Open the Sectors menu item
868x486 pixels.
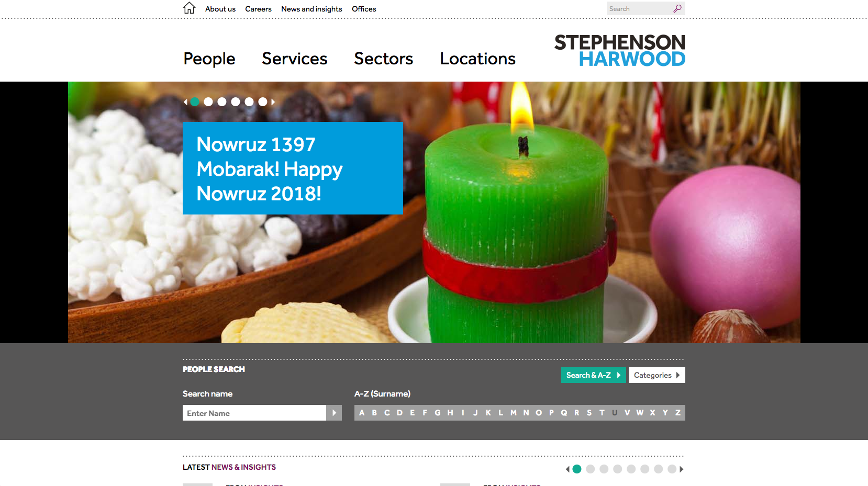[384, 59]
